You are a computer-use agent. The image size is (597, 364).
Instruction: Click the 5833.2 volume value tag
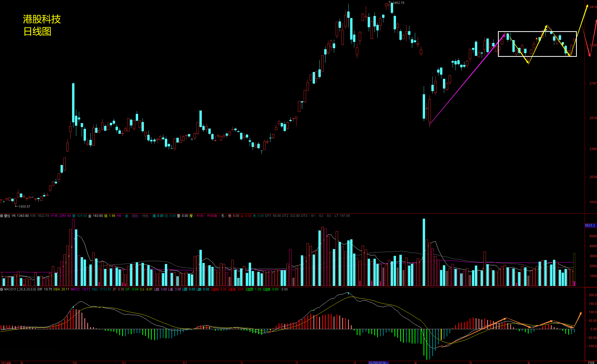point(590,225)
